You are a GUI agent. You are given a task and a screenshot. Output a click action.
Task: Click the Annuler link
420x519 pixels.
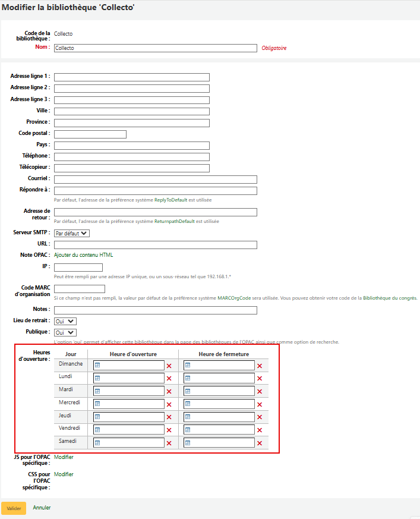[x=42, y=508]
